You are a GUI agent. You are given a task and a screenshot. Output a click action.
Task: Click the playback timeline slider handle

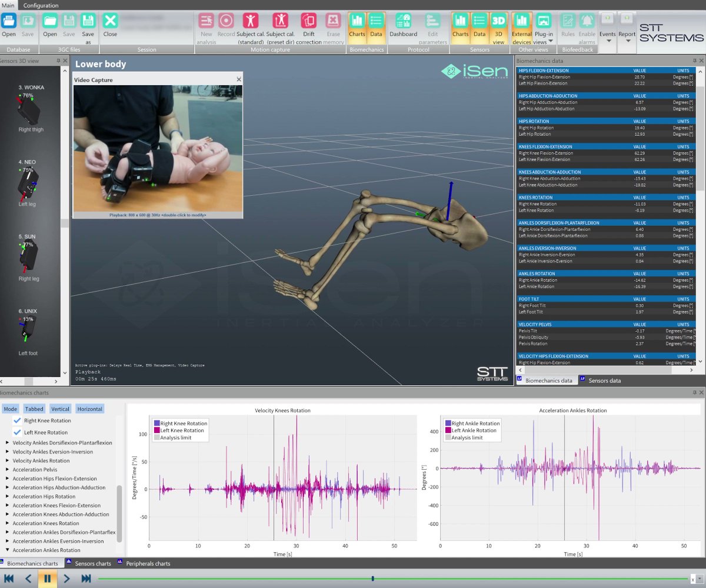(373, 579)
